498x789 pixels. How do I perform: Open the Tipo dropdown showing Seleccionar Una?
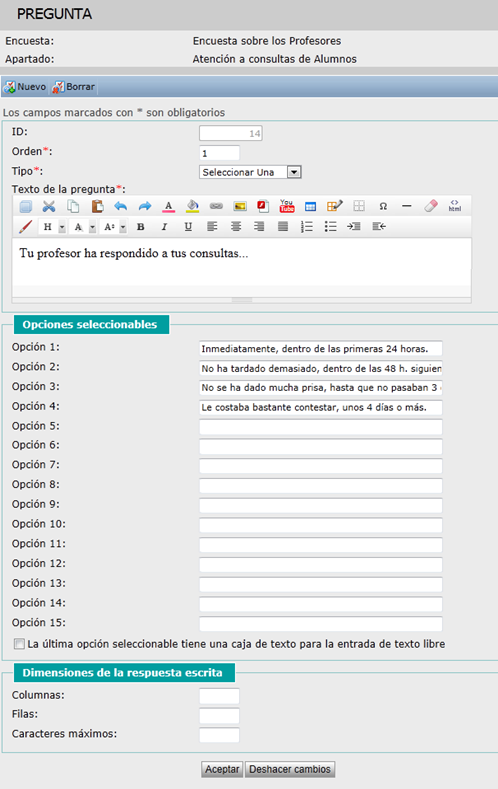(x=250, y=172)
